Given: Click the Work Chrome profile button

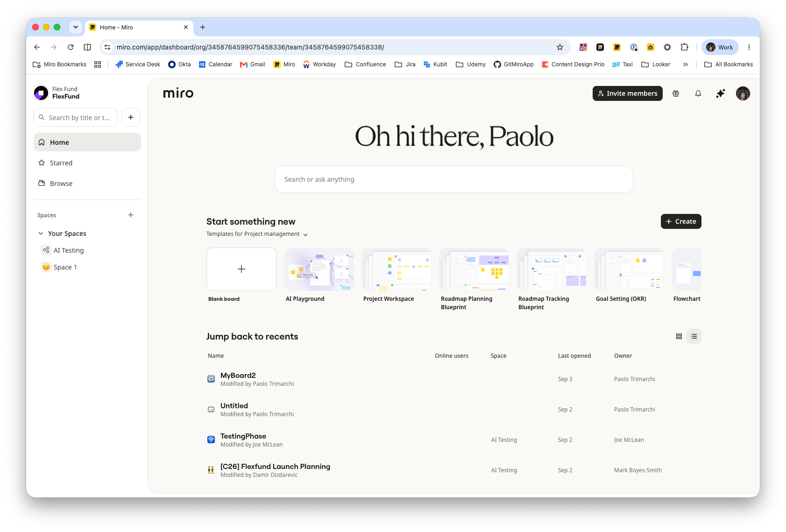Looking at the screenshot, I should [x=720, y=47].
